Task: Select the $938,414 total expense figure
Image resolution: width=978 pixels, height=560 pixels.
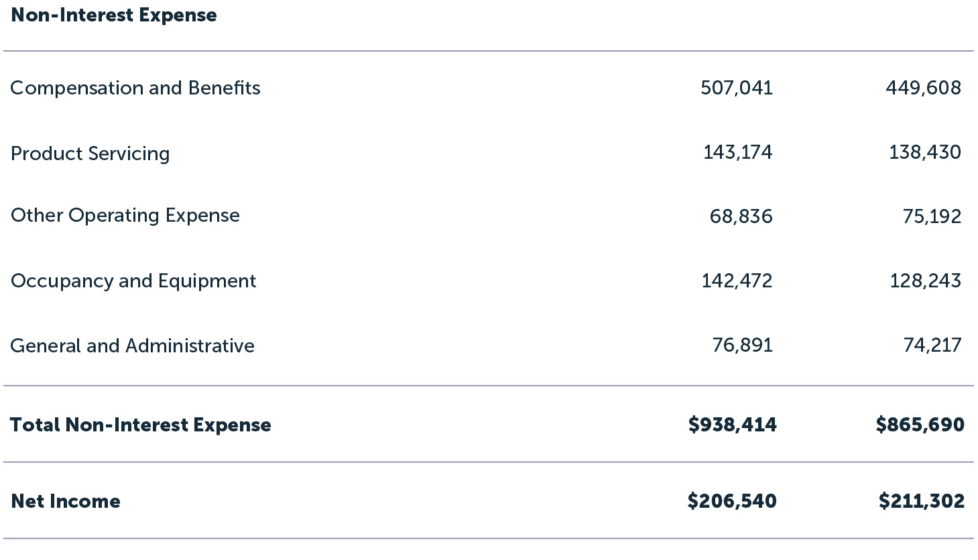Action: pos(732,425)
